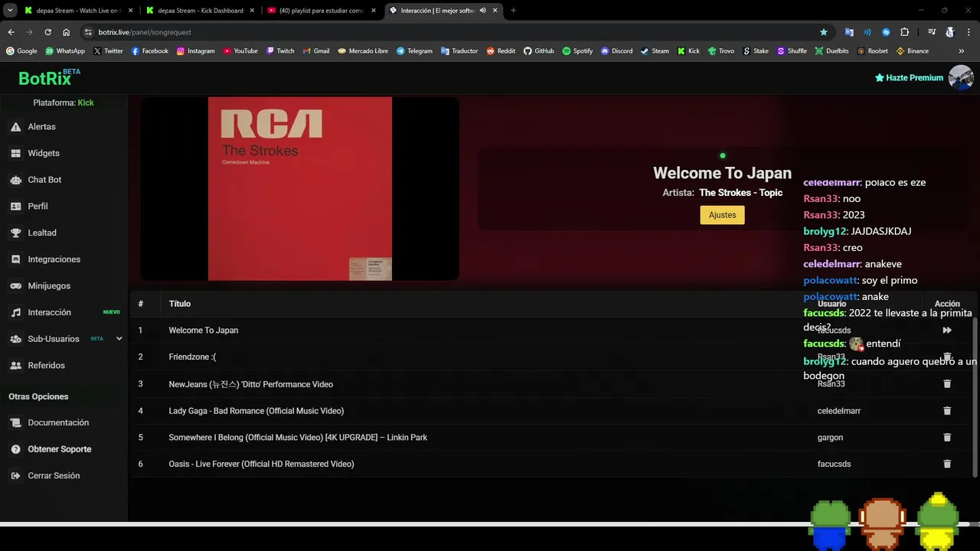980x551 pixels.
Task: Open the Spotify bookmark
Action: (577, 51)
